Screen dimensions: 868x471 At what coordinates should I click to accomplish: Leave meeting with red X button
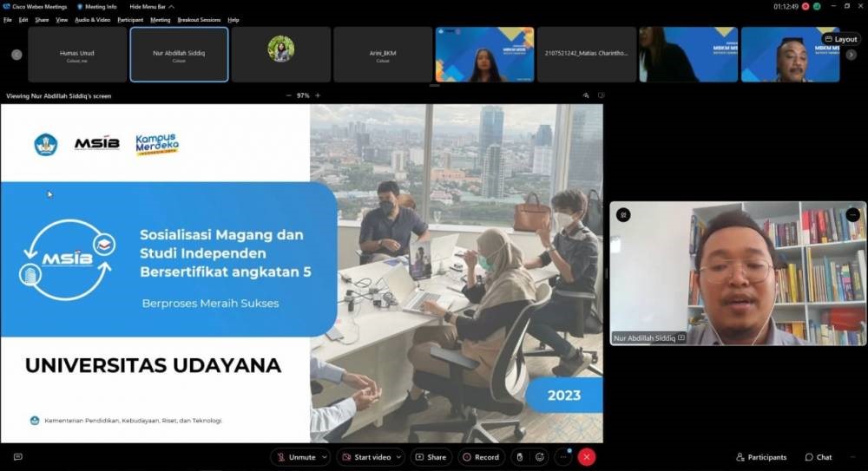586,457
